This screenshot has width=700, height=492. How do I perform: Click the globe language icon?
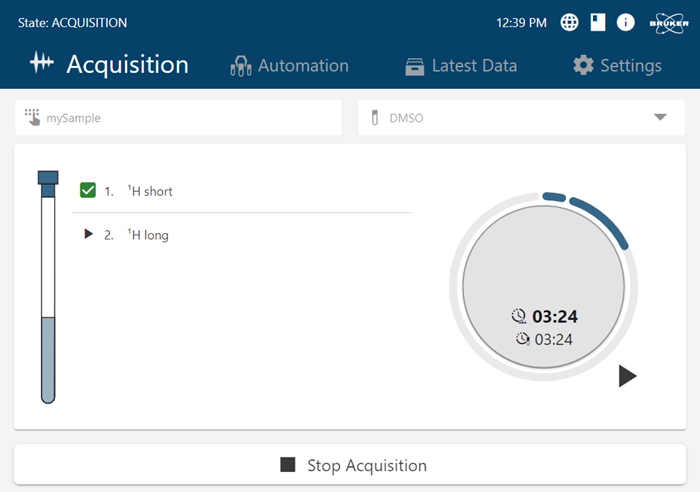pyautogui.click(x=570, y=22)
